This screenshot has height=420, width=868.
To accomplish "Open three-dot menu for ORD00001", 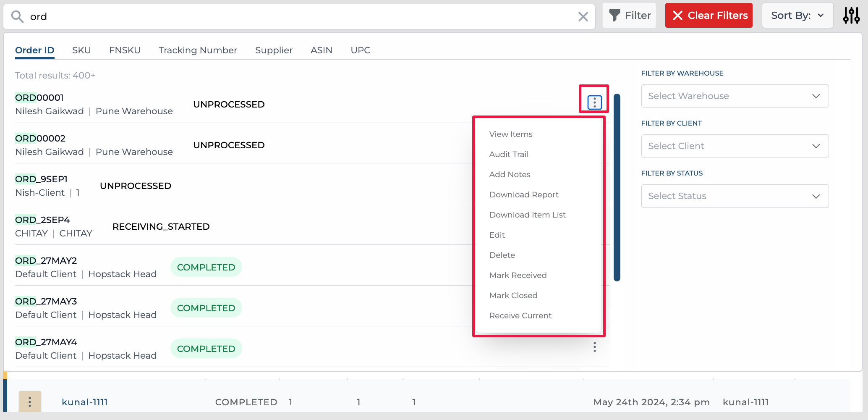I will (594, 102).
